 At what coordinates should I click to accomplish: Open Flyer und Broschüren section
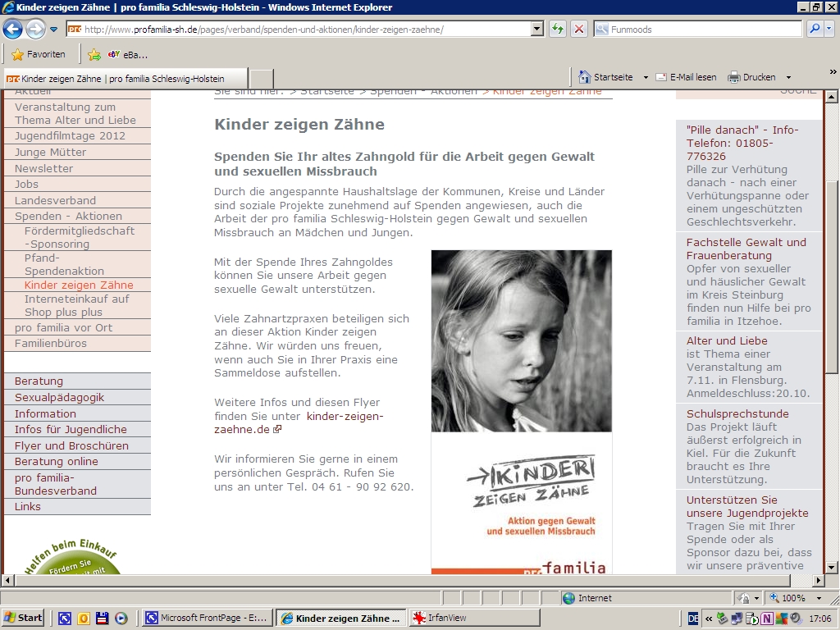pos(71,445)
